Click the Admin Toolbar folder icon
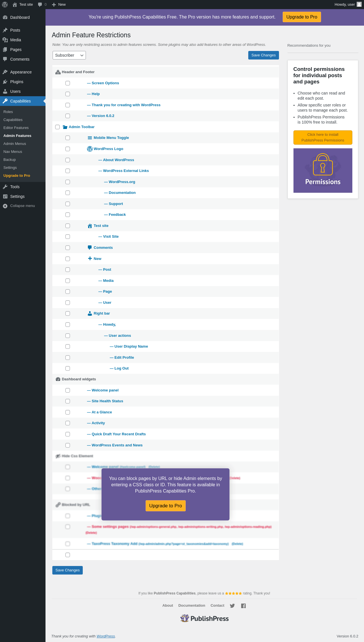364x642 pixels. [x=65, y=127]
